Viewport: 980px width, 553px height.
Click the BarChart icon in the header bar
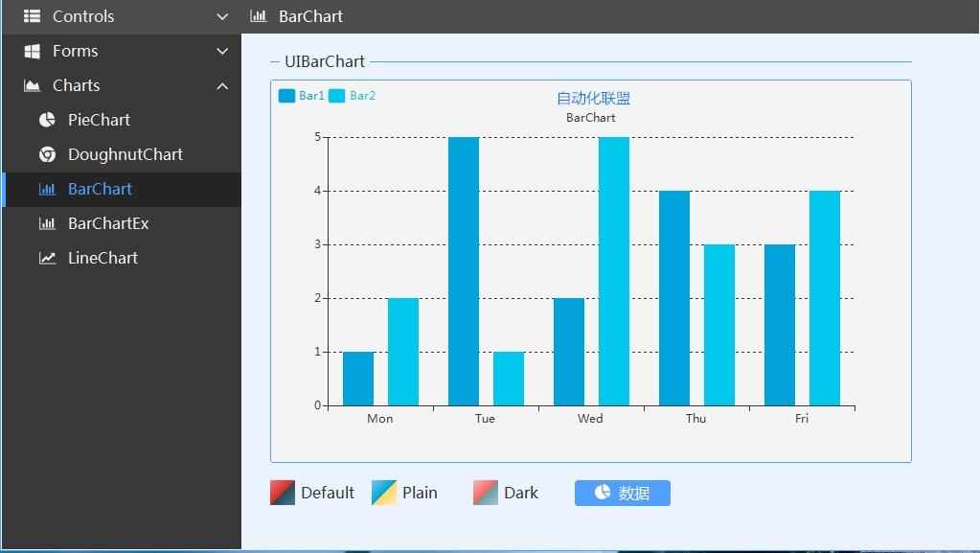258,16
